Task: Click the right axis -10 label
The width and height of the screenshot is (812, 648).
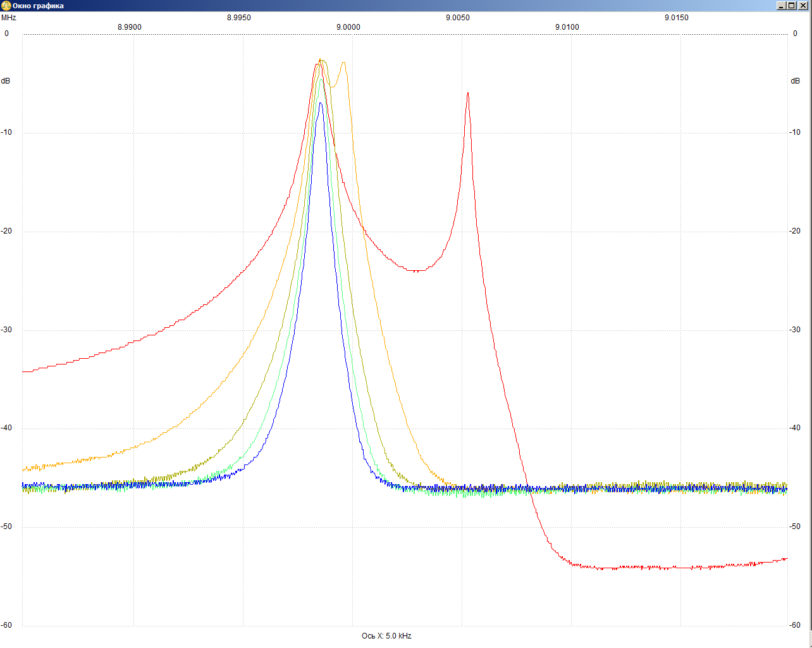Action: [x=795, y=132]
